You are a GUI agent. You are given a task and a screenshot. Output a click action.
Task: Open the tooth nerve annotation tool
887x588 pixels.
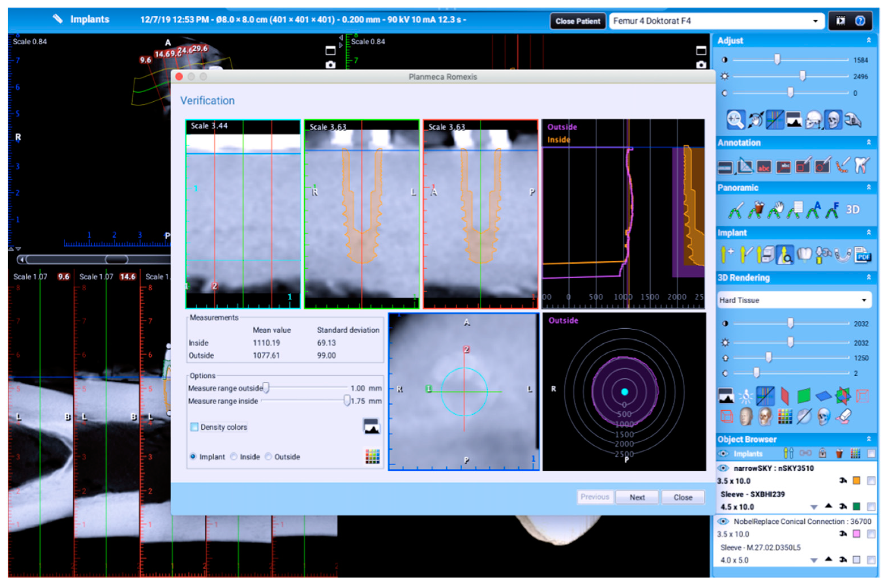coord(862,165)
